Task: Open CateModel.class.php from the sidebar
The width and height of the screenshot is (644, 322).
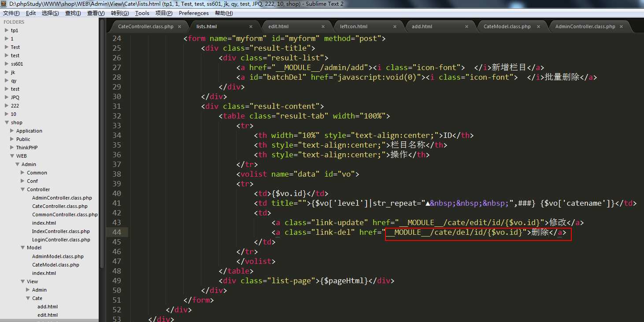Action: click(56, 265)
